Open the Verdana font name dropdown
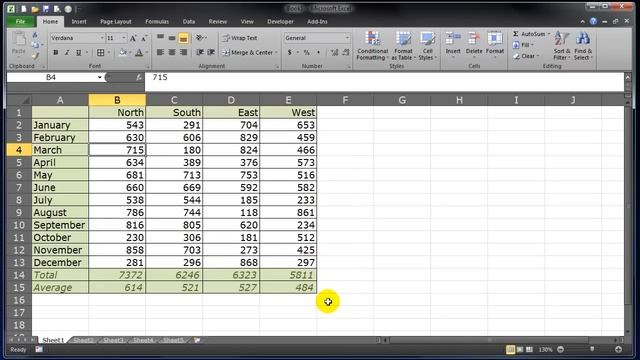This screenshot has height=360, width=640. 102,38
